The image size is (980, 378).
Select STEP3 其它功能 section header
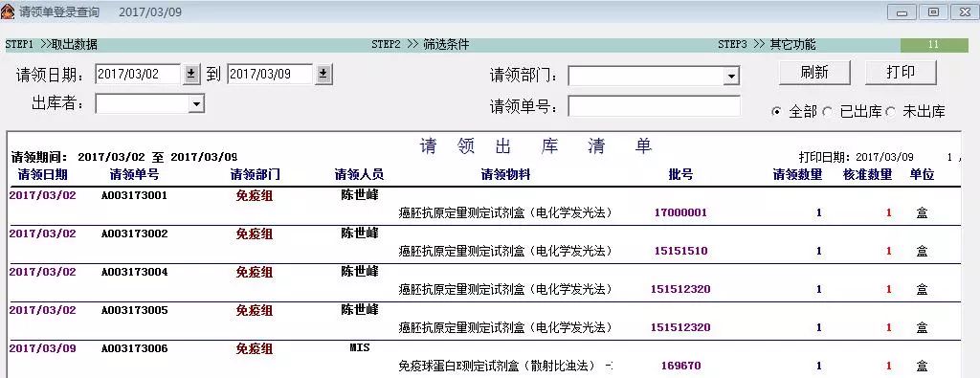click(767, 45)
